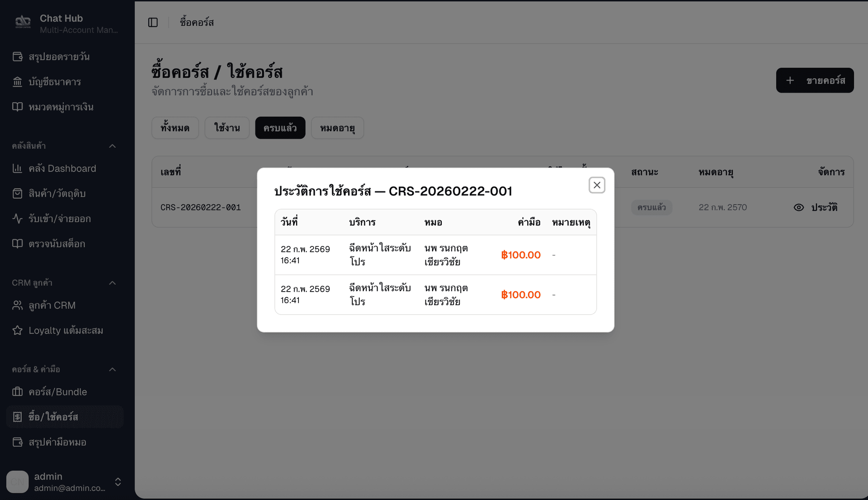868x500 pixels.
Task: Click the ลูกค้า CRM users icon
Action: pos(17,306)
